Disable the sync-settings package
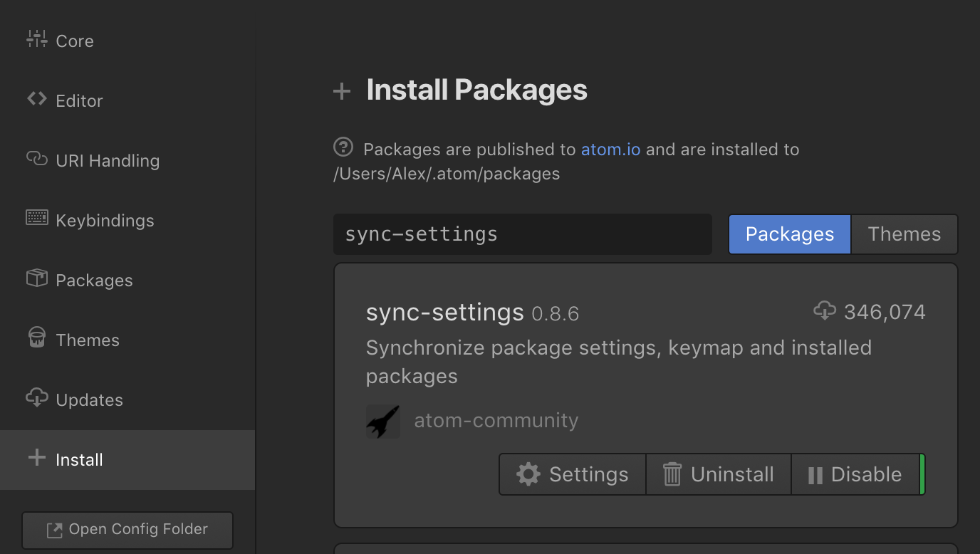The image size is (980, 554). pos(855,474)
